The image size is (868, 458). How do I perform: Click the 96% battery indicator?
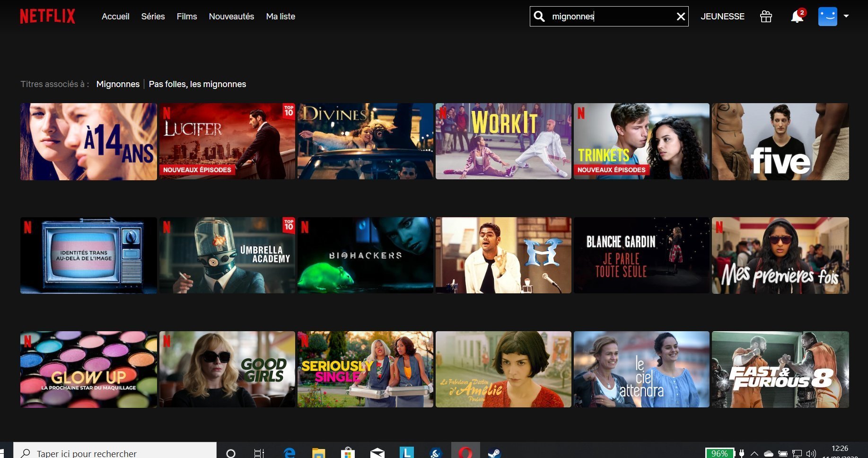pos(719,453)
